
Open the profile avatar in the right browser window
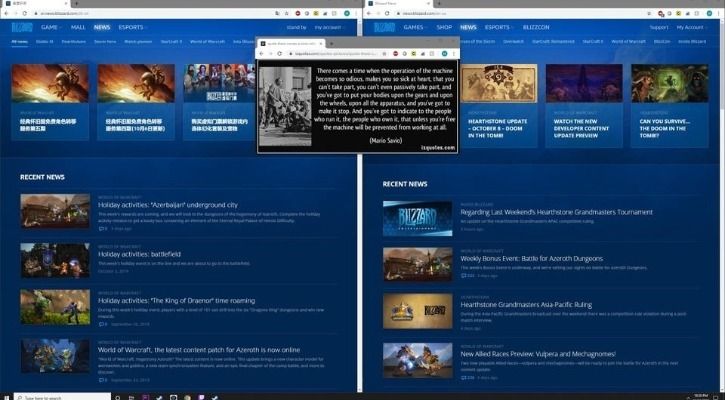(709, 13)
